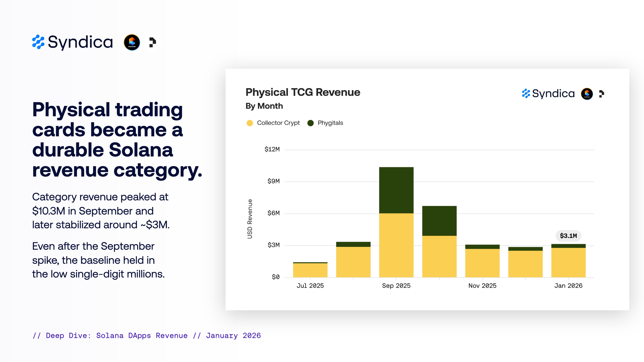Toggle the Collector Crypt legend label
This screenshot has width=644, height=362.
278,123
